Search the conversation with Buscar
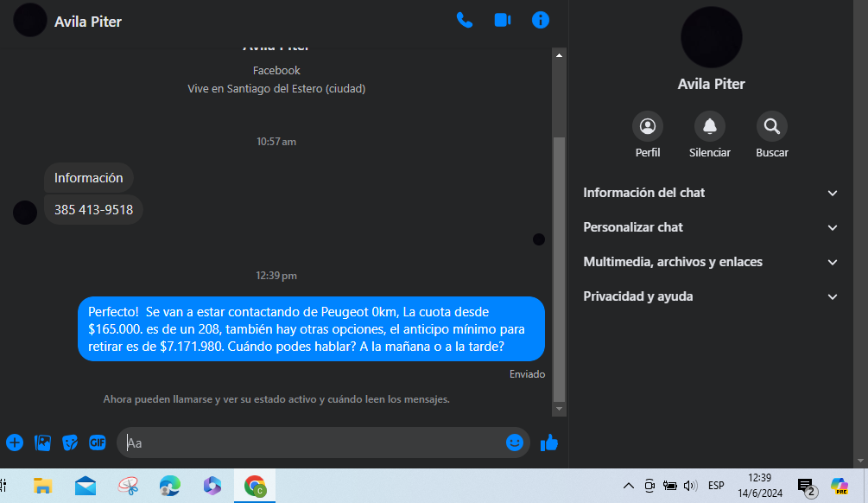The image size is (868, 503). click(772, 135)
